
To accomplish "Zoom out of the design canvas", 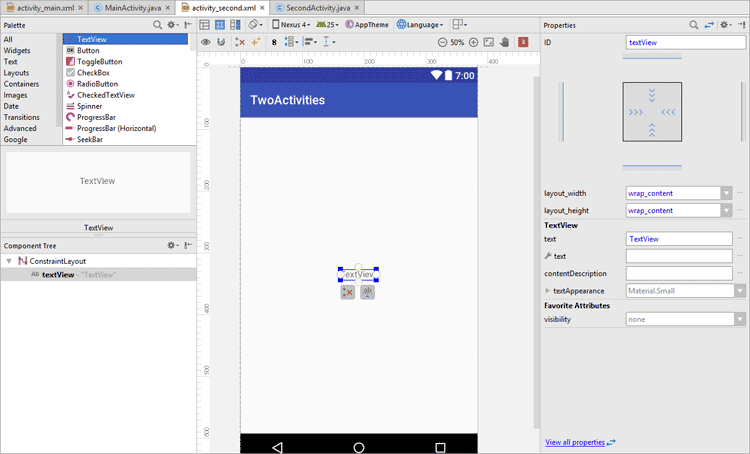I will pyautogui.click(x=442, y=42).
